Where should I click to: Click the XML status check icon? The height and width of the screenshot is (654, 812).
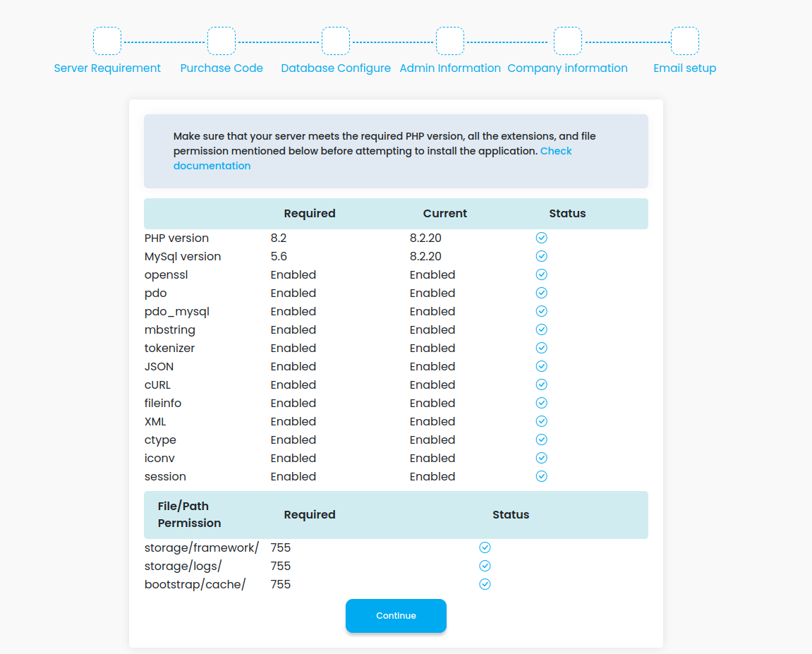tap(541, 421)
